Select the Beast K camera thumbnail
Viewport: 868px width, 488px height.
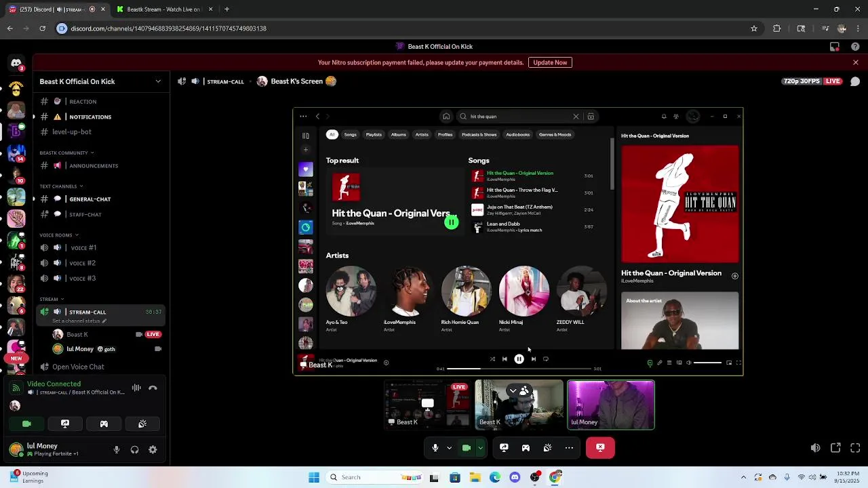click(x=519, y=405)
